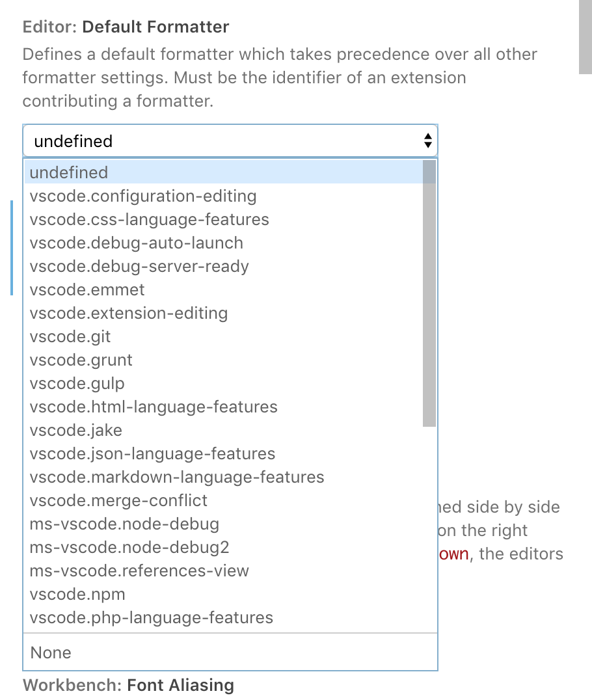Choose vscode.git as the default formatter
Screen dimensions: 592x700
coord(70,336)
